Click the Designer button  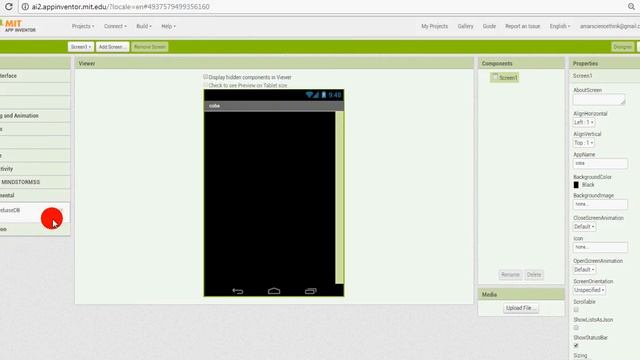click(622, 47)
